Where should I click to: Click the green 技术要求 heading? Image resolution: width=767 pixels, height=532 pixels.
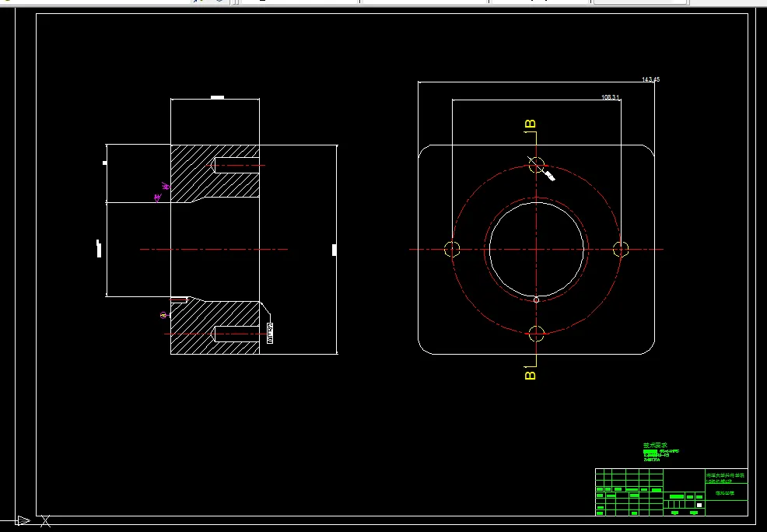[x=655, y=446]
